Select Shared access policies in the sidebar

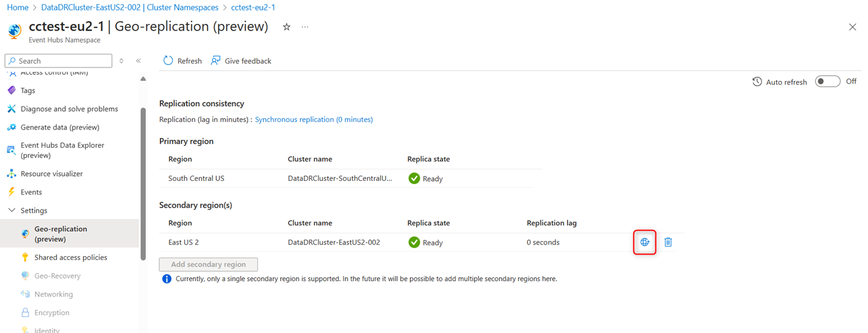70,258
